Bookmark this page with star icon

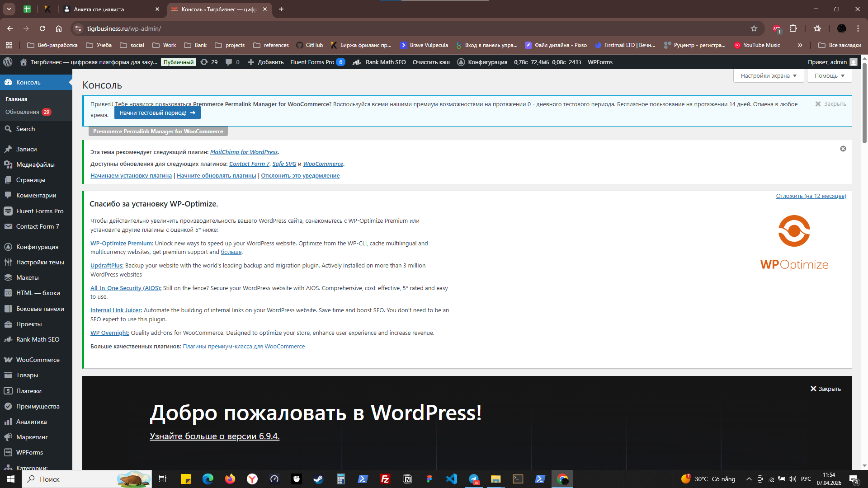[754, 28]
